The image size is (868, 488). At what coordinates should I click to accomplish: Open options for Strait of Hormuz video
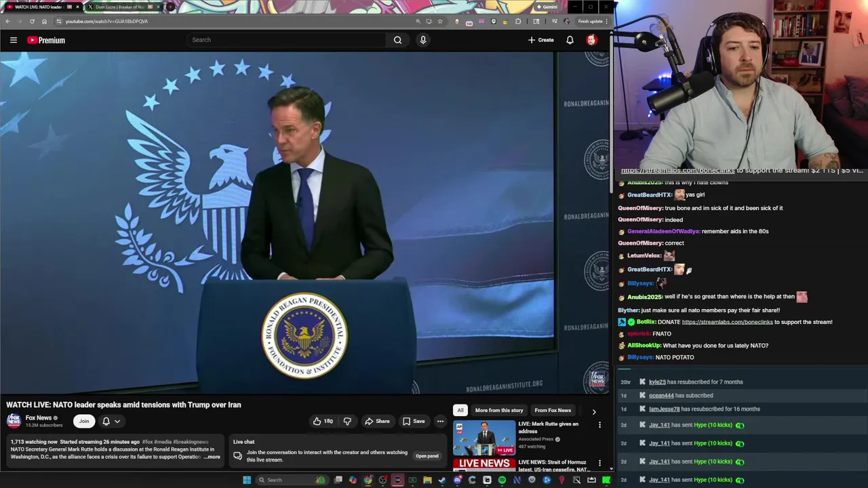599,464
